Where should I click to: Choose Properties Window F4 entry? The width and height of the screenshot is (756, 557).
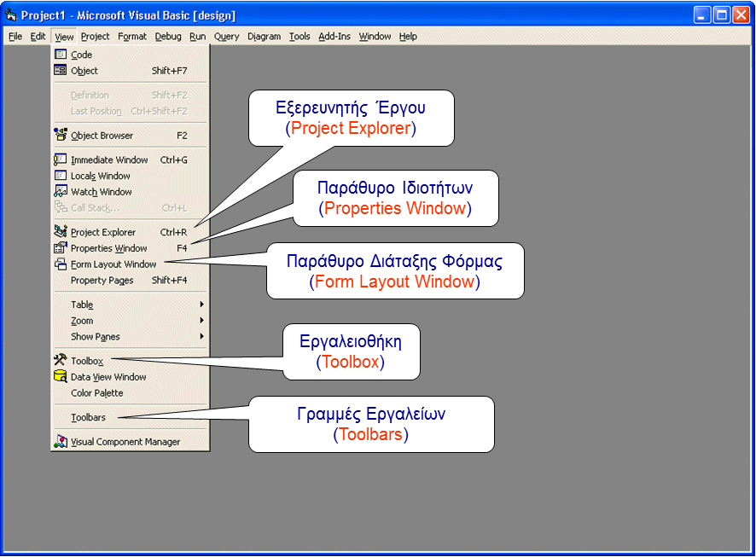click(x=131, y=248)
